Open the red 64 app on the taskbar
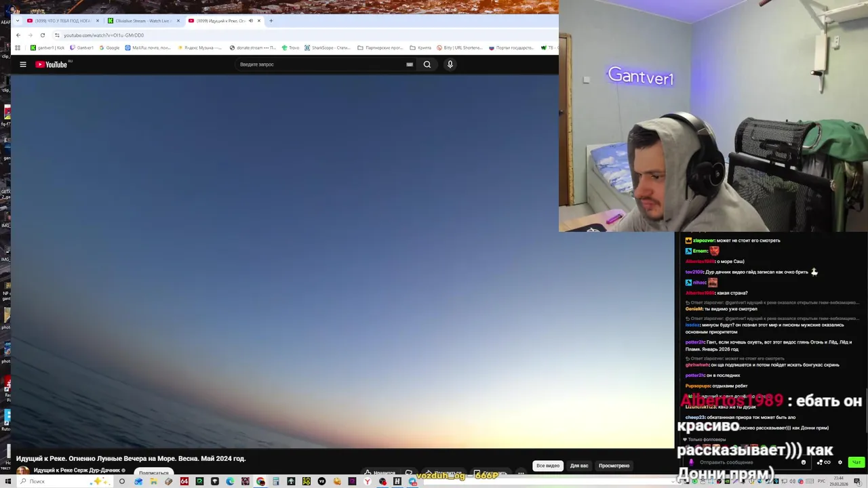Screen dimensions: 868x488 tap(184, 481)
